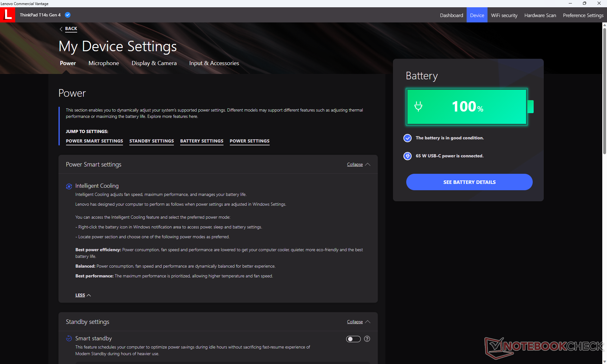607x364 pixels.
Task: Click the Battery panel heading
Action: (421, 76)
